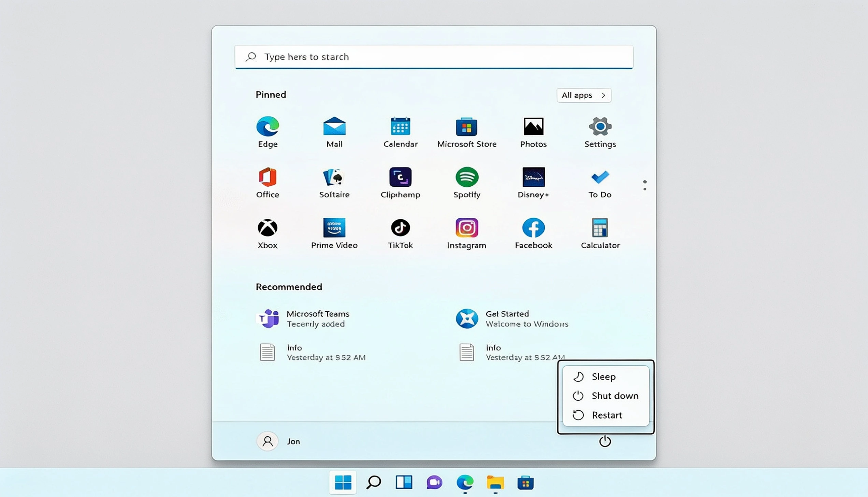Image resolution: width=868 pixels, height=497 pixels.
Task: Click the Recommended section heading
Action: tap(289, 287)
